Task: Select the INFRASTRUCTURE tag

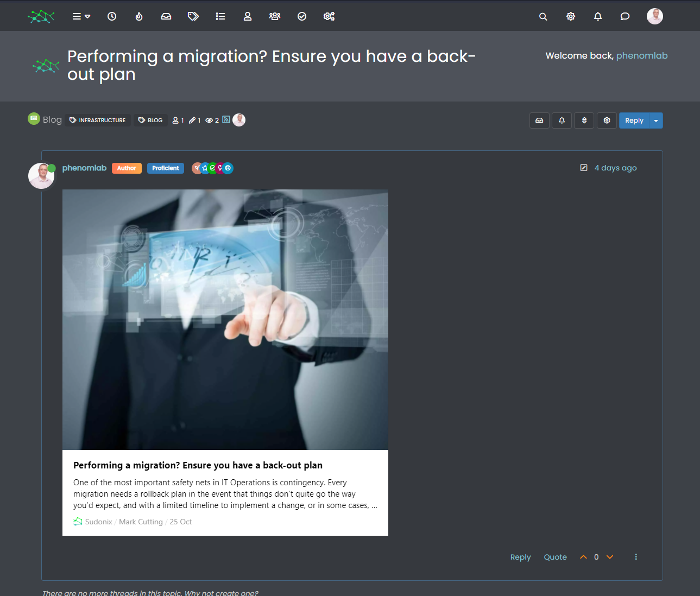Action: click(x=98, y=120)
